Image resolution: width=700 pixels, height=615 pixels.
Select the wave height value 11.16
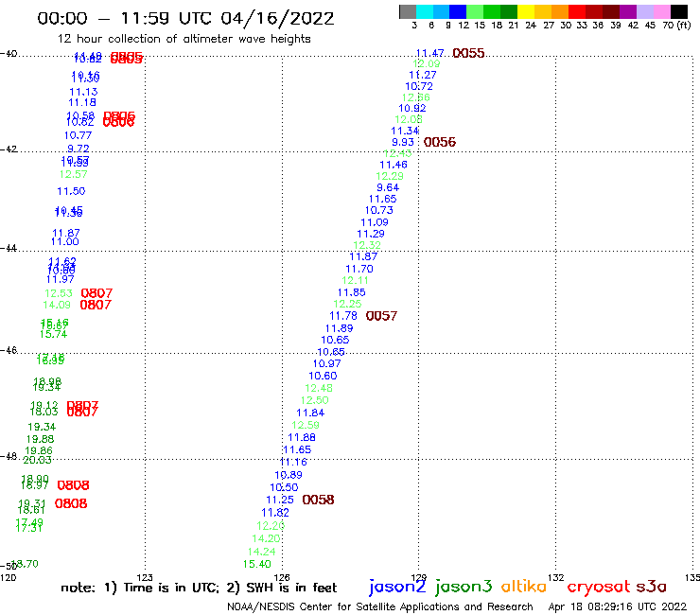pyautogui.click(x=293, y=463)
